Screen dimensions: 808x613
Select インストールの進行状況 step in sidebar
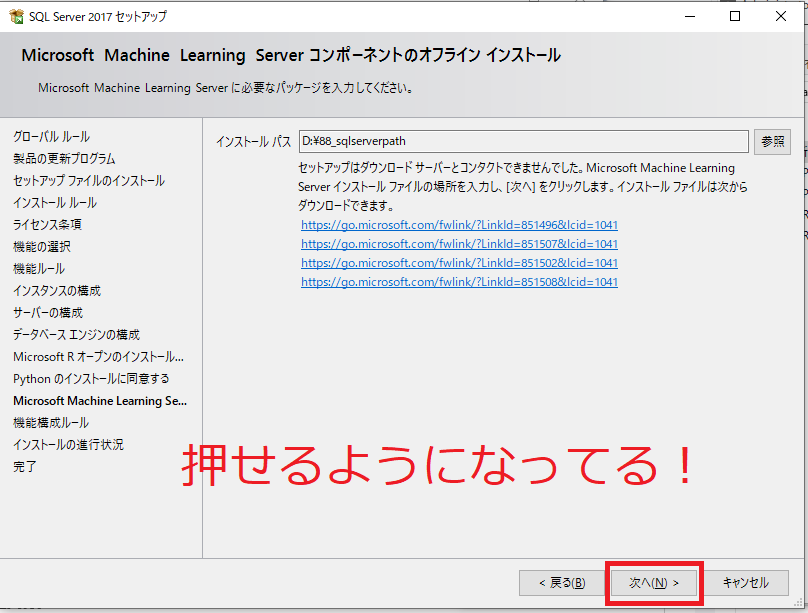[69, 445]
